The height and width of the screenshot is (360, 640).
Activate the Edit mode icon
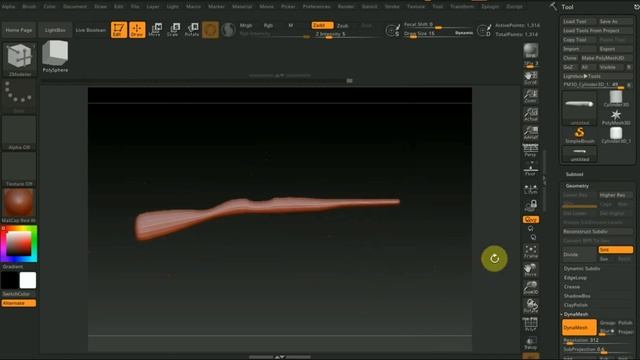click(x=119, y=30)
